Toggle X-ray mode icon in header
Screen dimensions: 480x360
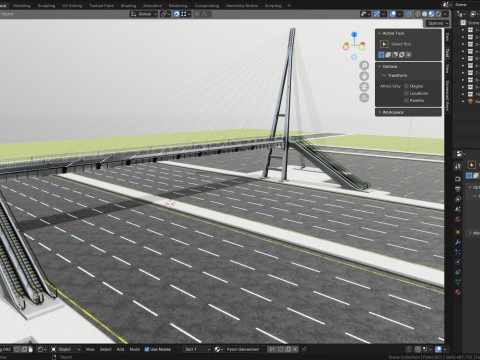coord(409,14)
